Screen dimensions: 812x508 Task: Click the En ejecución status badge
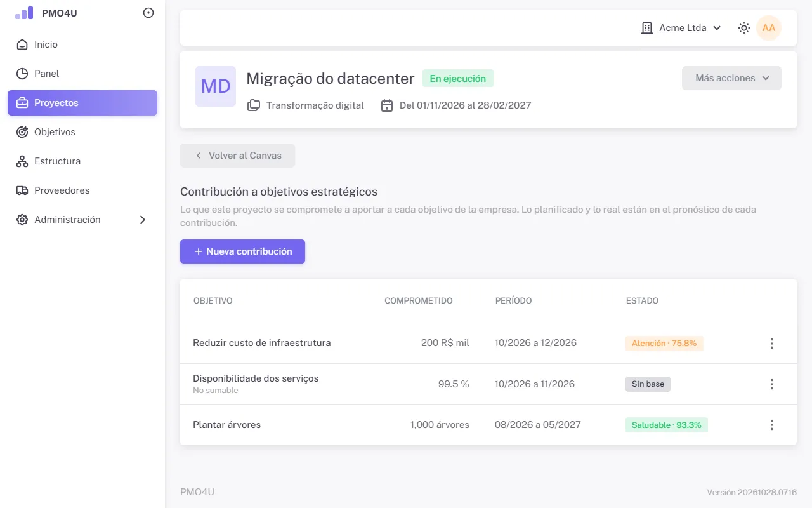click(458, 79)
